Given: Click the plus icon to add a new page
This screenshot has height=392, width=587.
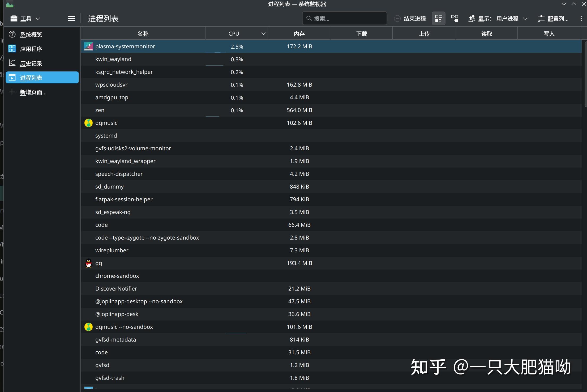Looking at the screenshot, I should point(12,92).
